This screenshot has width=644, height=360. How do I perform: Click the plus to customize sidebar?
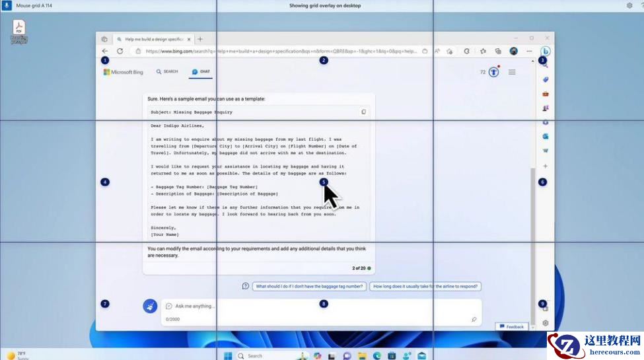[546, 166]
